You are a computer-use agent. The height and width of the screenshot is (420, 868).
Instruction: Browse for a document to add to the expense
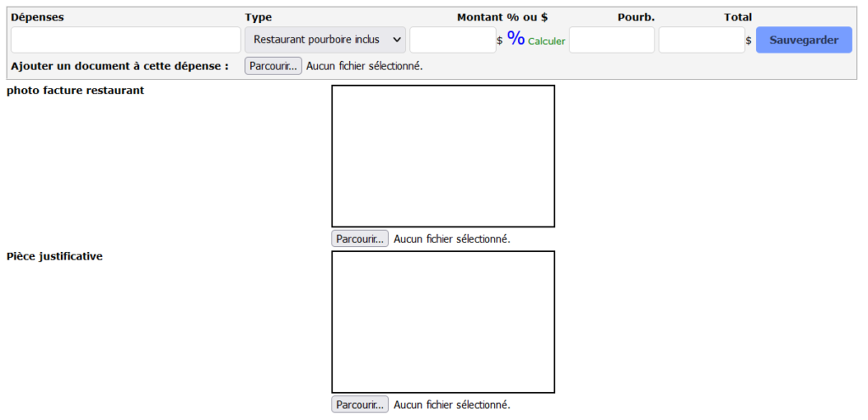coord(273,65)
